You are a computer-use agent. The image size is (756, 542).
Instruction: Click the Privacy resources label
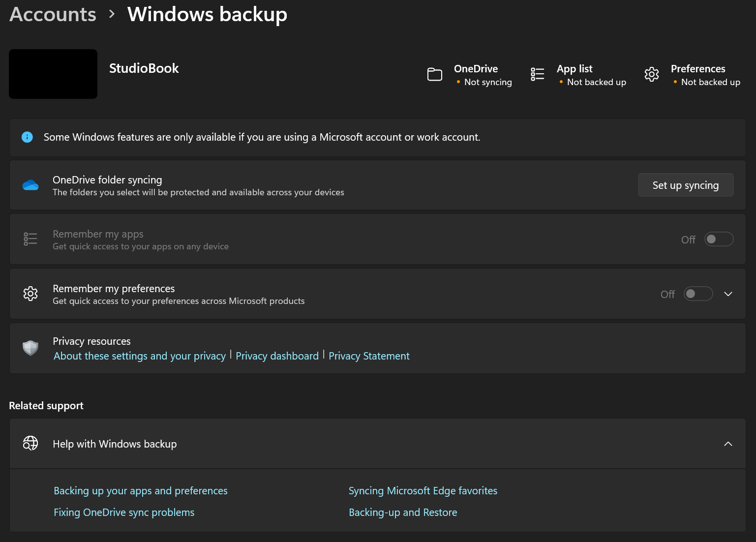(91, 341)
